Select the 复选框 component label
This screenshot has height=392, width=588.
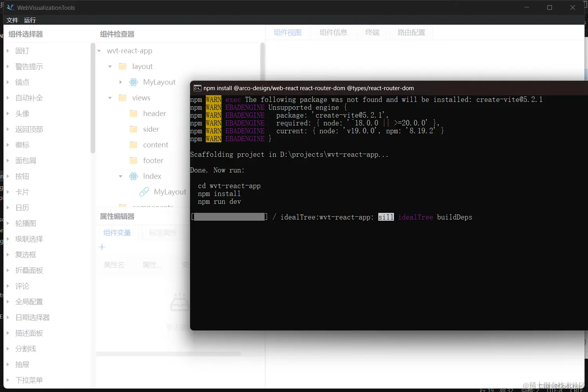pyautogui.click(x=26, y=255)
